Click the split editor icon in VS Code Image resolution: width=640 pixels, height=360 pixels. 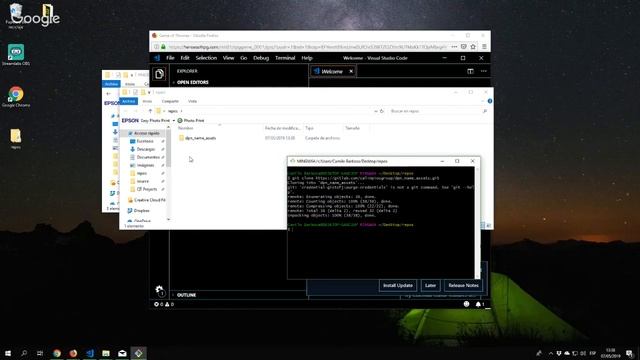470,71
